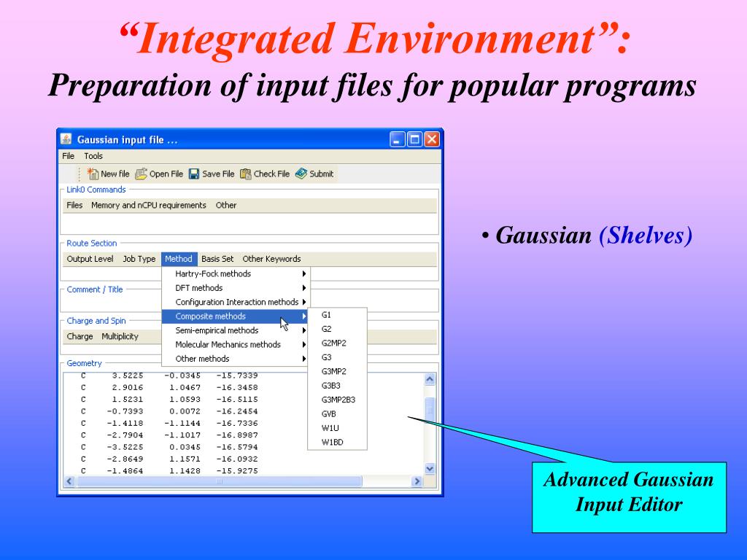The height and width of the screenshot is (560, 747).
Task: Open the Output Level menu
Action: coord(90,259)
